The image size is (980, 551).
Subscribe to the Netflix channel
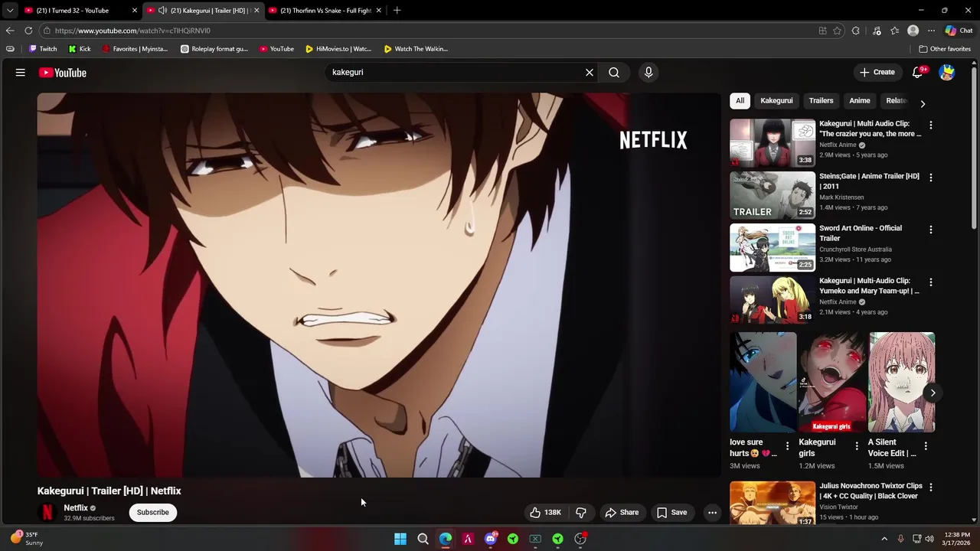(x=153, y=513)
